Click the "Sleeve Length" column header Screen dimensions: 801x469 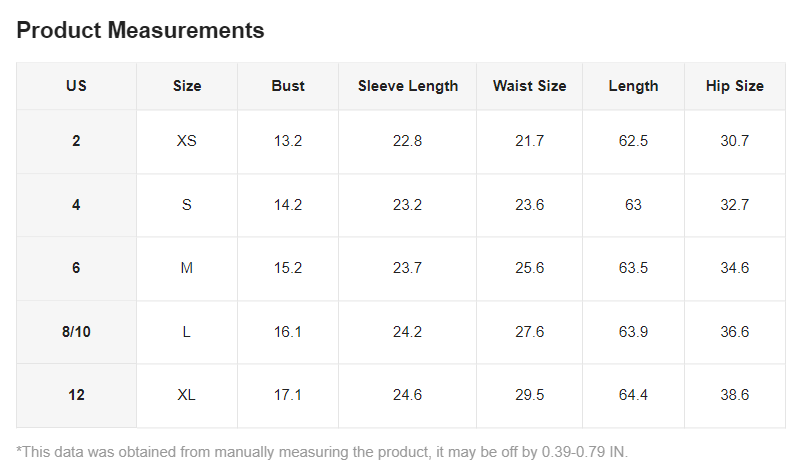(408, 86)
